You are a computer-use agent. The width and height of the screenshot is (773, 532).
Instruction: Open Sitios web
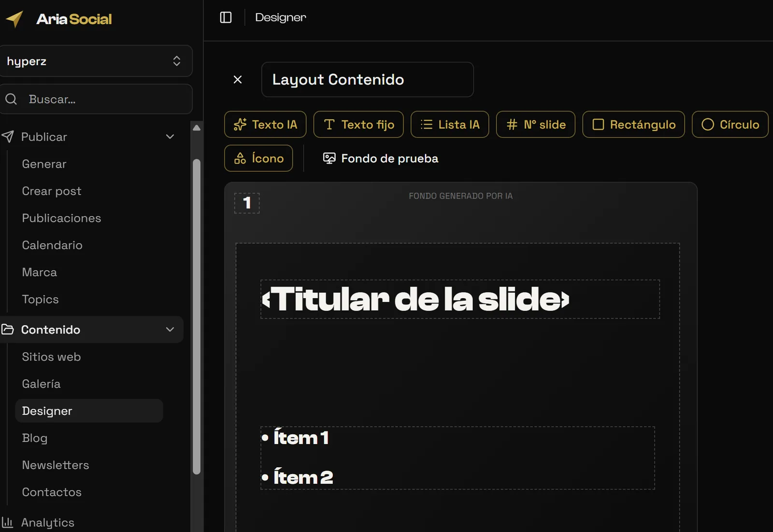(x=51, y=357)
